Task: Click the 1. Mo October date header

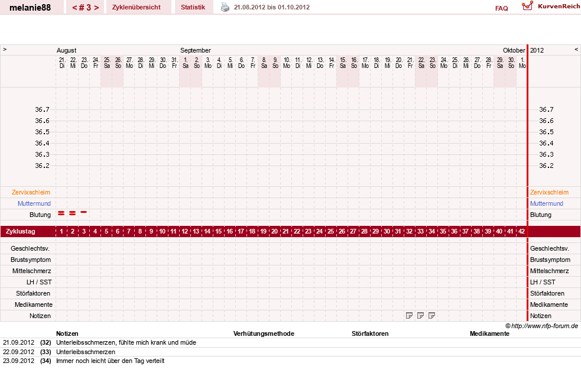Action: click(x=522, y=63)
